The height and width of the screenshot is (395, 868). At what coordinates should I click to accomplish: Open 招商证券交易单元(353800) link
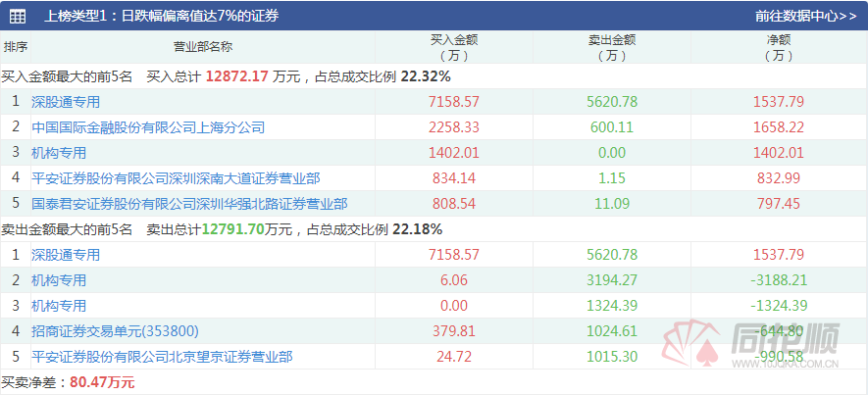(x=115, y=331)
